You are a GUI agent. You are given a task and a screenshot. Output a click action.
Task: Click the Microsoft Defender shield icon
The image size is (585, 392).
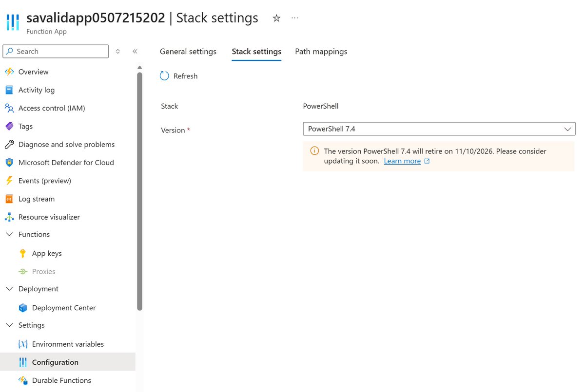[9, 163]
